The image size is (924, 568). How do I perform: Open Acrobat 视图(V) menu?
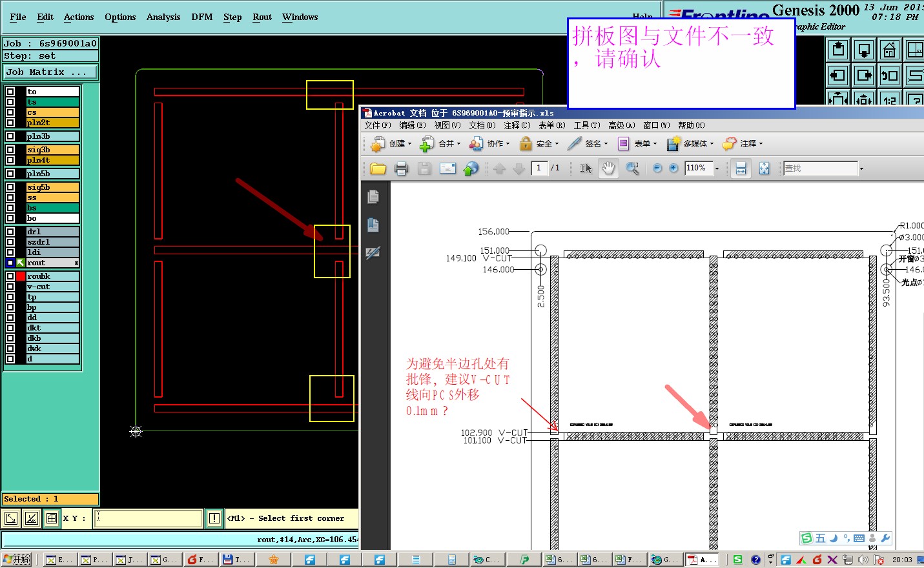[447, 125]
